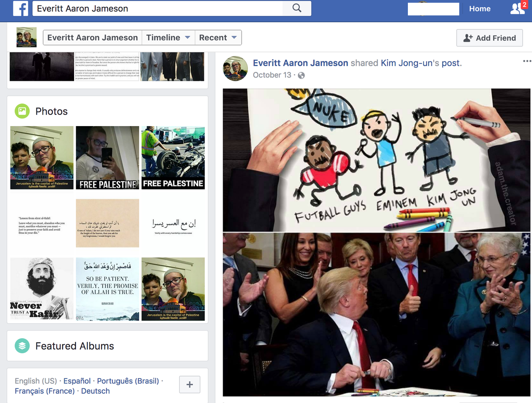This screenshot has width=532, height=403.
Task: Click Everitt Aaron Jameson name tab in header
Action: [x=92, y=38]
